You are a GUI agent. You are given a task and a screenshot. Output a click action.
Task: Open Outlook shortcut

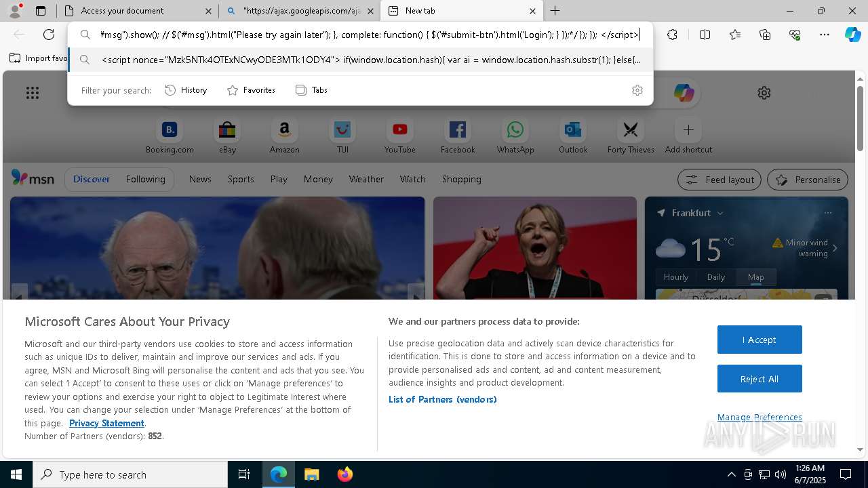pos(573,136)
